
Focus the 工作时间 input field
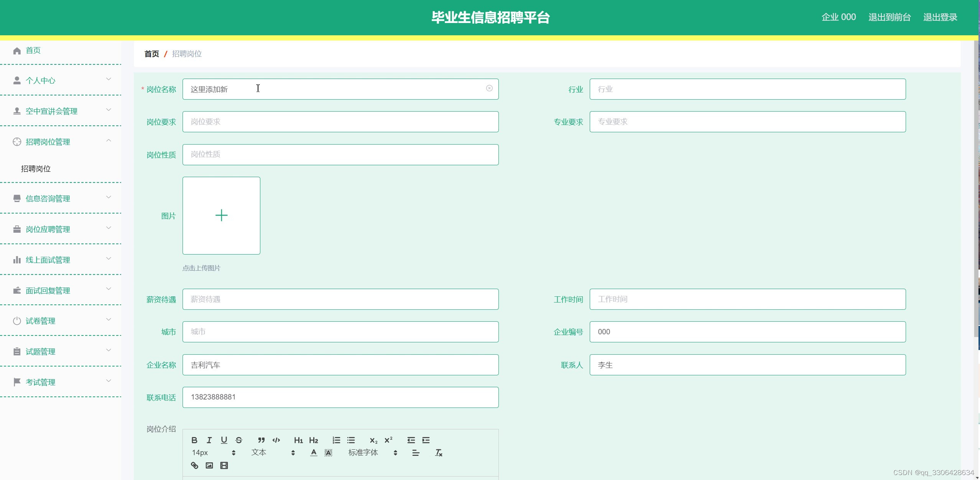pos(748,299)
